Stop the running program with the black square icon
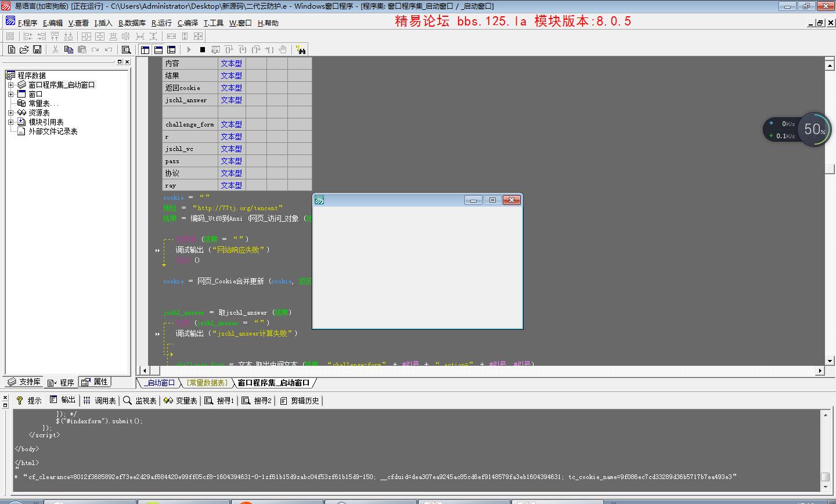This screenshot has height=504, width=836. 202,50
